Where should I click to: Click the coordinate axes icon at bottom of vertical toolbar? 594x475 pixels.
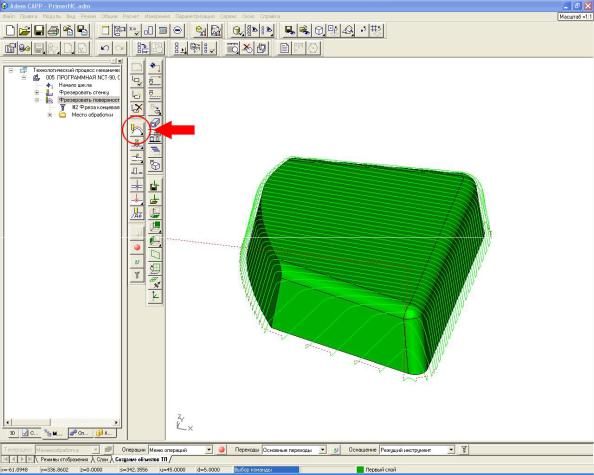pos(155,296)
